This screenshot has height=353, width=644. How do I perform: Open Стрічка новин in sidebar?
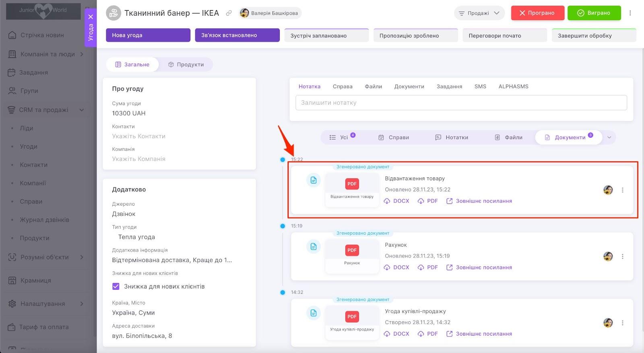[42, 35]
